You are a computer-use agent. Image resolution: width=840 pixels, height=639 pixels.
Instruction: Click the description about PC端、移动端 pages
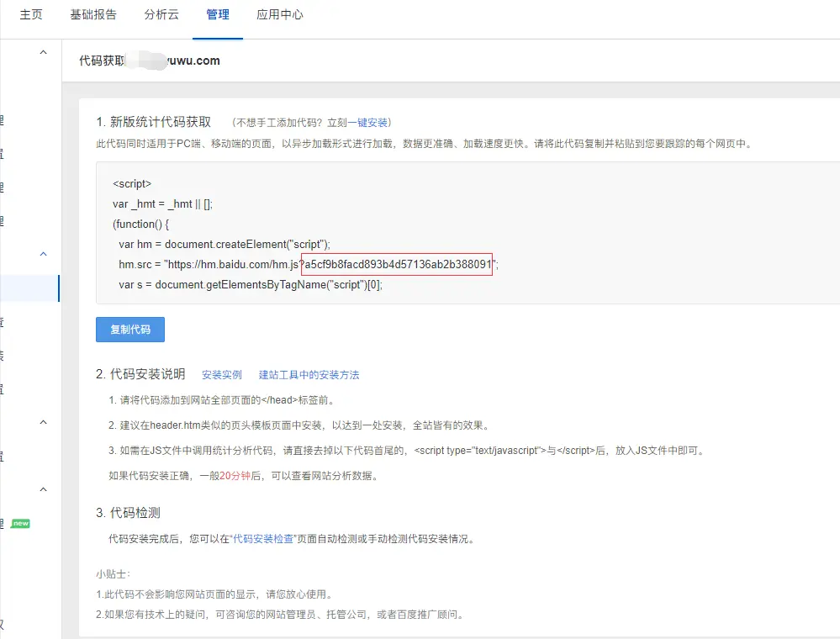click(x=425, y=144)
